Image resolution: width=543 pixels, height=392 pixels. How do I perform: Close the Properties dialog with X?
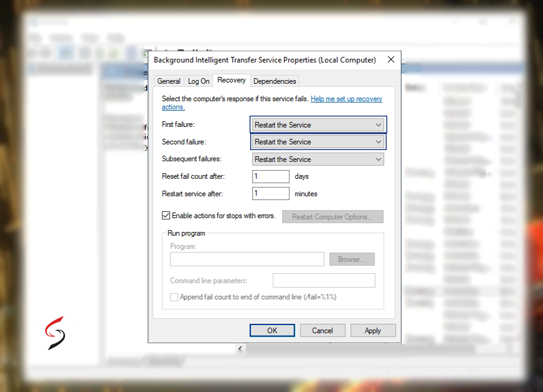[391, 59]
